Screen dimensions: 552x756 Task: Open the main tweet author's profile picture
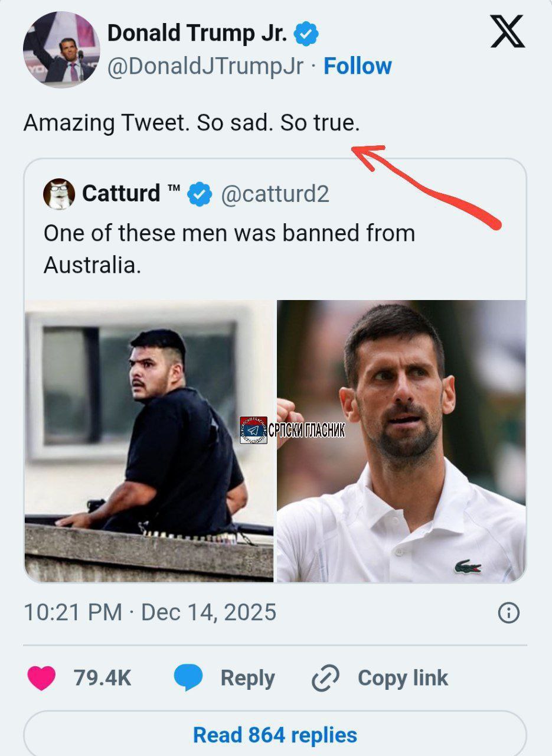(x=61, y=50)
